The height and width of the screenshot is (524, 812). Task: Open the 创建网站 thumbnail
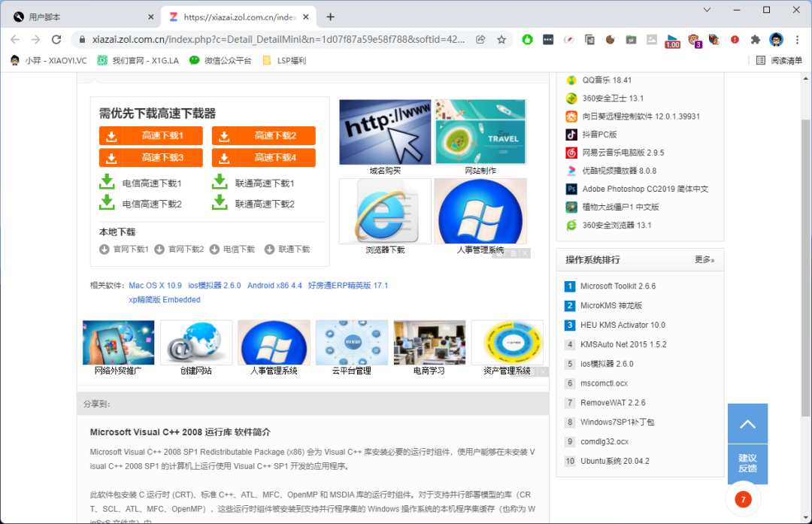(196, 343)
